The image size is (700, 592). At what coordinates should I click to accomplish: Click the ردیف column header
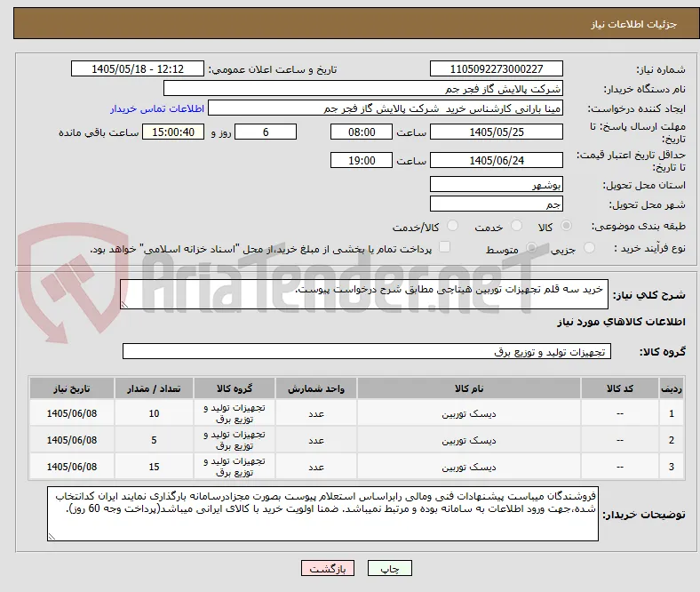click(x=672, y=388)
